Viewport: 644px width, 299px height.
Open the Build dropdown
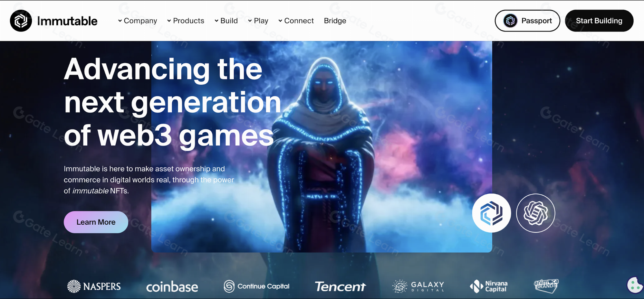point(226,21)
